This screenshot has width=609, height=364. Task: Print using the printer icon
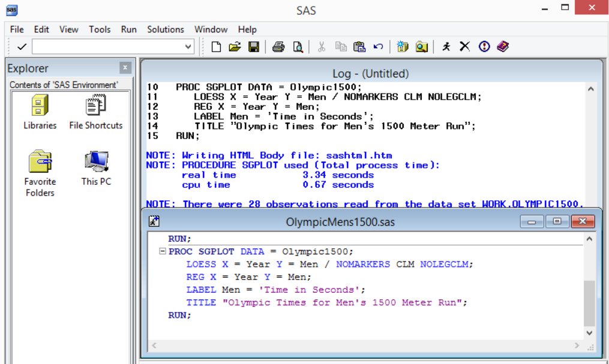pyautogui.click(x=278, y=47)
